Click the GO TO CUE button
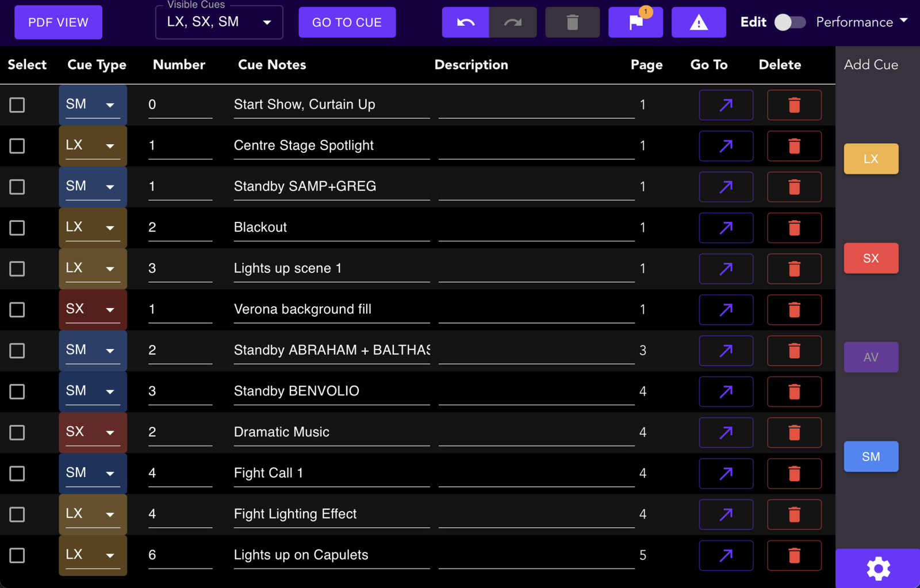 point(347,22)
